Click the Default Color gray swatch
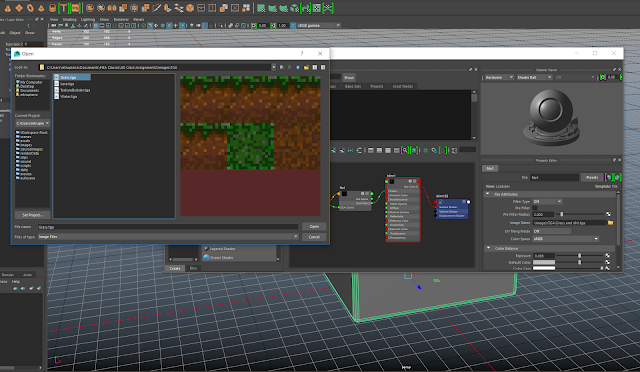 [544, 263]
